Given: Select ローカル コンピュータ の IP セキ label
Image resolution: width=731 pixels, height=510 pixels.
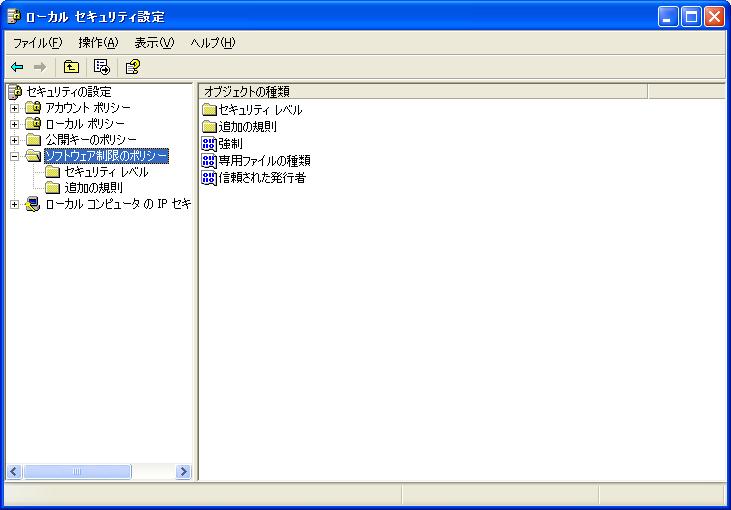Looking at the screenshot, I should click(x=118, y=204).
